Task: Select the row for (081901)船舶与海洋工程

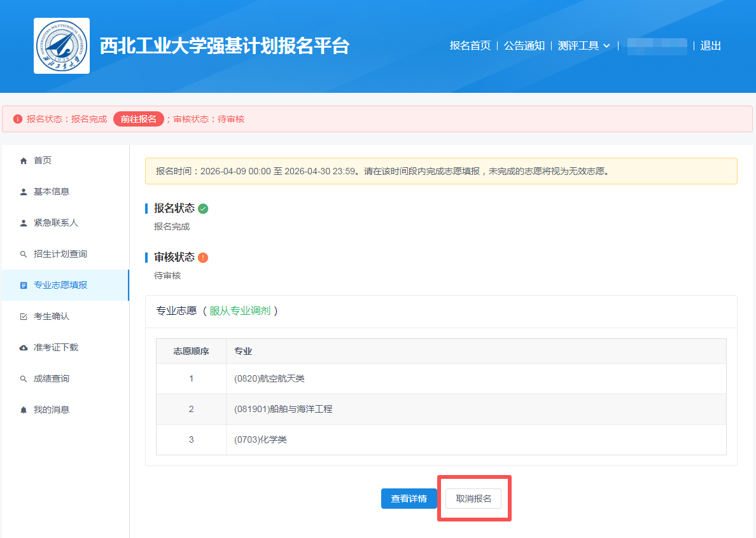Action: pos(440,410)
